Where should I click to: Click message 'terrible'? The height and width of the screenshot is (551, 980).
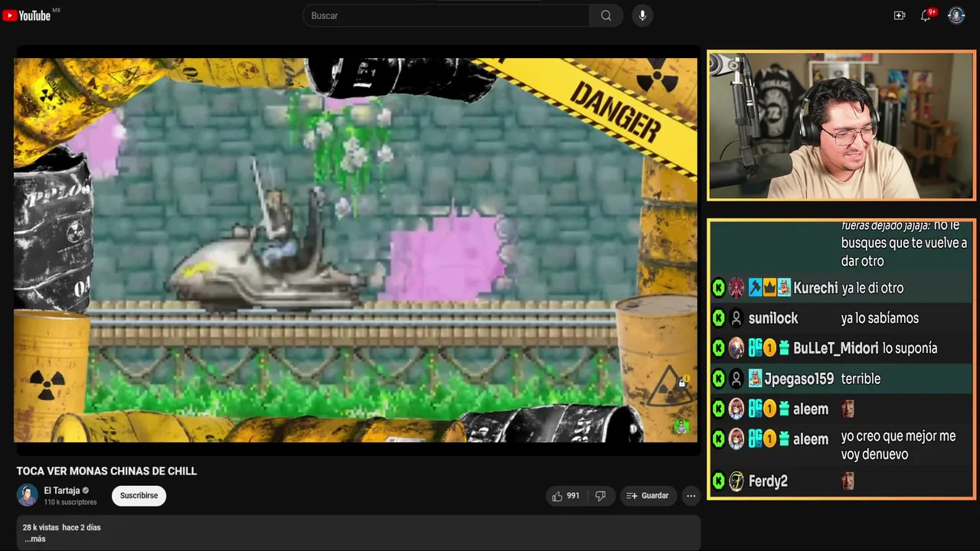(x=861, y=379)
